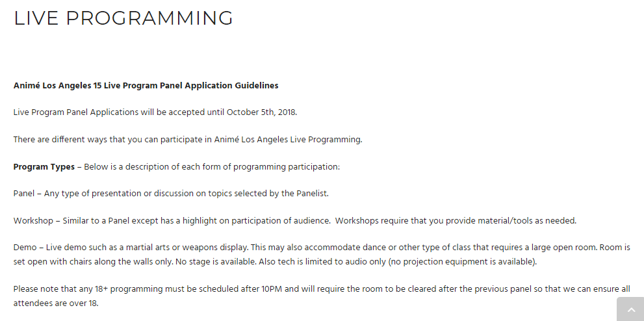Viewport: 644px width, 321px height.
Task: Click 'highlight on participation of audience' text
Action: pyautogui.click(x=253, y=220)
